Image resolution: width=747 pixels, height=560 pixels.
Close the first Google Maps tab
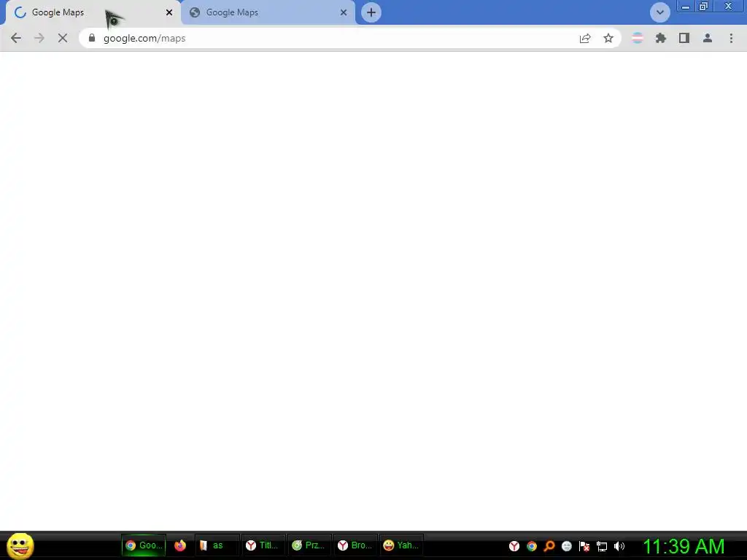pyautogui.click(x=169, y=12)
